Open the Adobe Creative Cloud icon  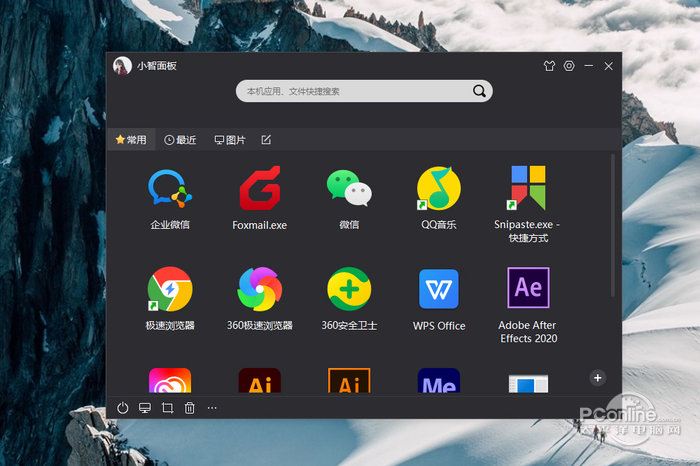point(170,381)
